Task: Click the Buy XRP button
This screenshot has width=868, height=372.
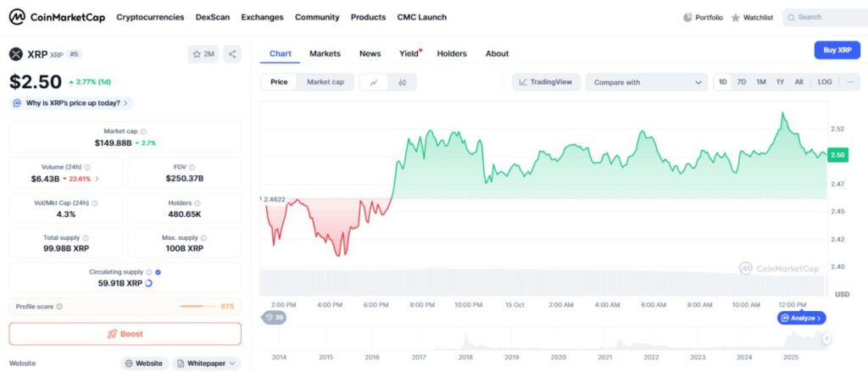Action: point(837,50)
